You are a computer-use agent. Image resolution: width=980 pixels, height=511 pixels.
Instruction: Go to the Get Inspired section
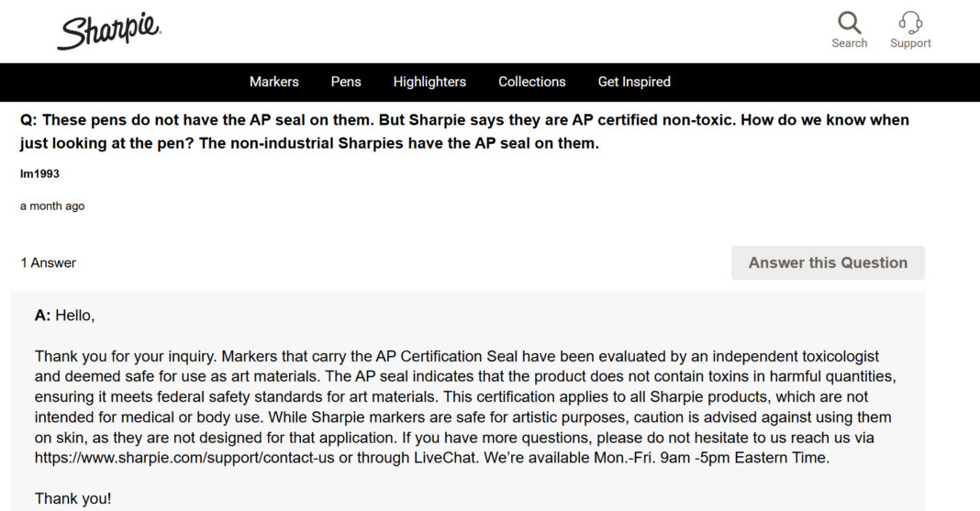tap(634, 82)
